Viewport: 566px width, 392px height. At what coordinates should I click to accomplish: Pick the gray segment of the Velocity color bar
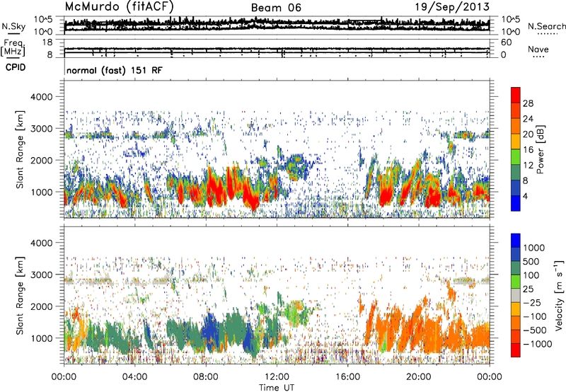(x=516, y=296)
